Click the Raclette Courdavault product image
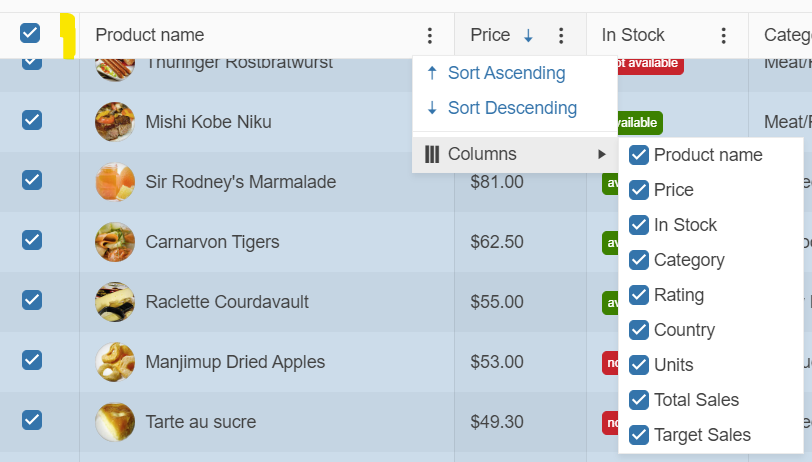812x462 pixels. pyautogui.click(x=115, y=302)
